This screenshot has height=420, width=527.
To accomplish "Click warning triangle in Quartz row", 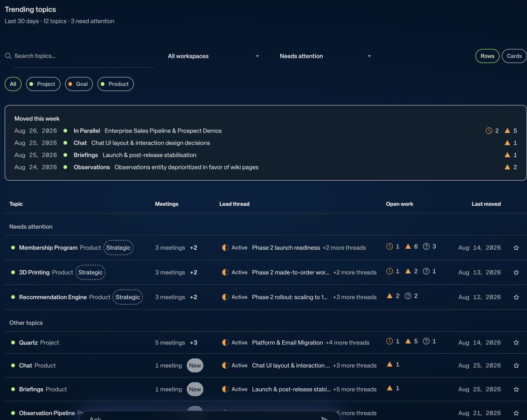I will 408,341.
